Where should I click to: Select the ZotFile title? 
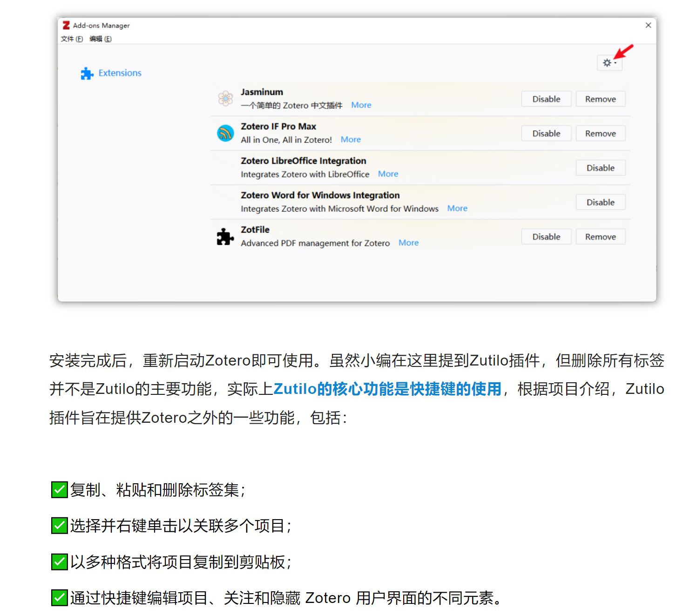[x=255, y=230]
